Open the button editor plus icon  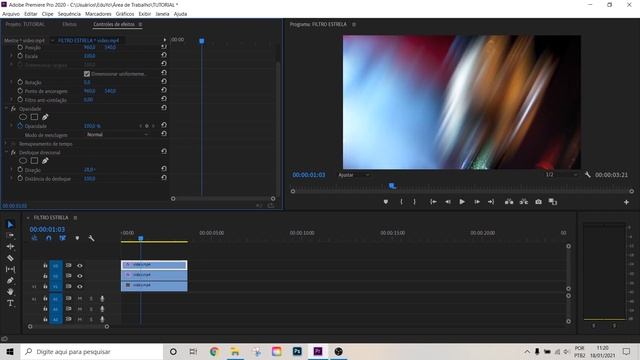(626, 202)
